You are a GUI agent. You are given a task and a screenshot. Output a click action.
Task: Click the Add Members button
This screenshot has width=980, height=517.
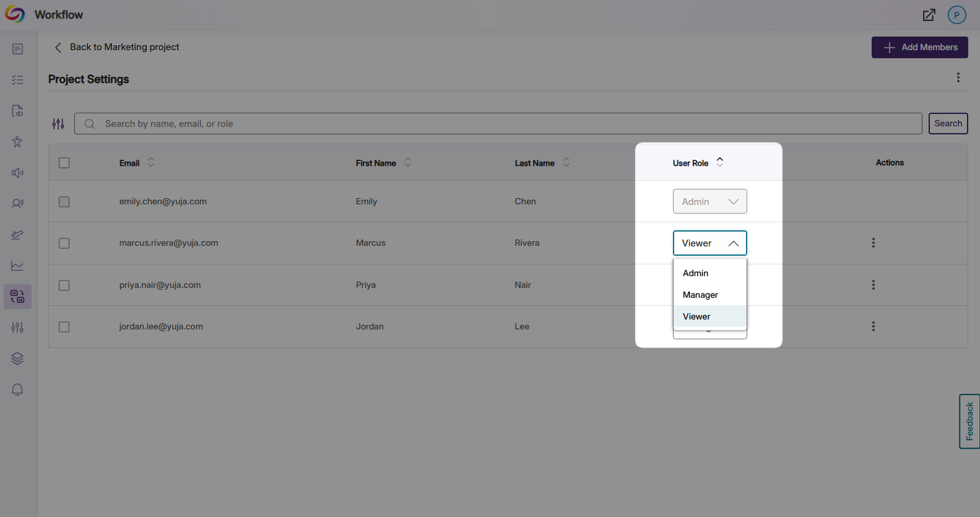[919, 48]
